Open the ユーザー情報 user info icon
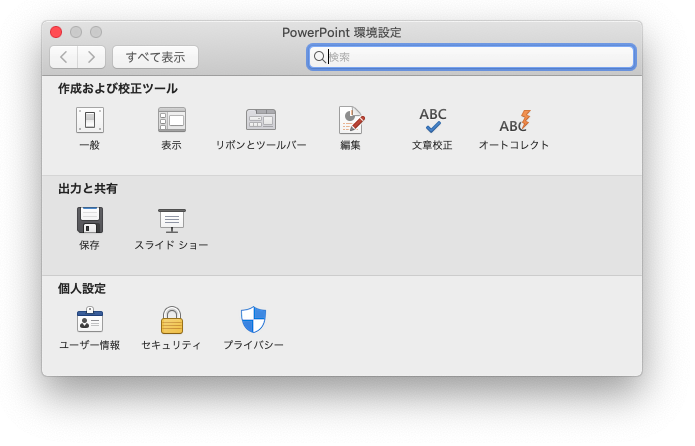695x446 pixels. [90, 320]
